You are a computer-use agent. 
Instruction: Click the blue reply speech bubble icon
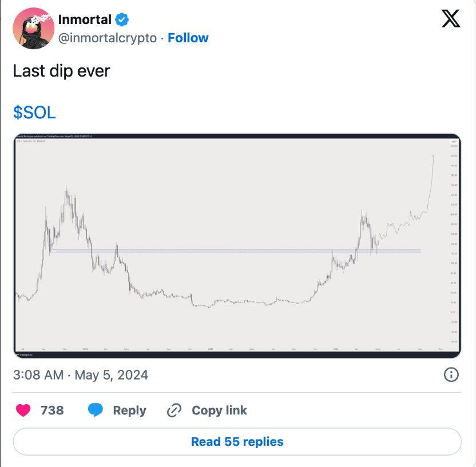click(x=96, y=410)
